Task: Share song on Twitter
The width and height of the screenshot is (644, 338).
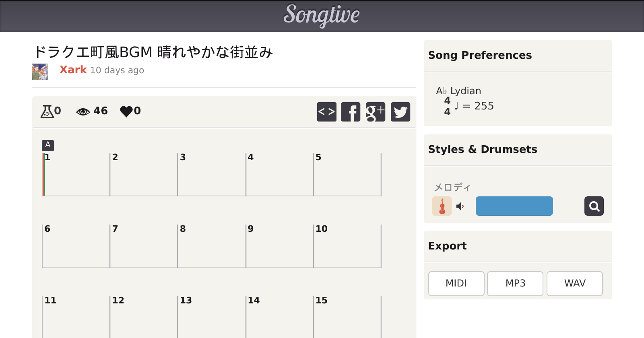Action: (400, 112)
